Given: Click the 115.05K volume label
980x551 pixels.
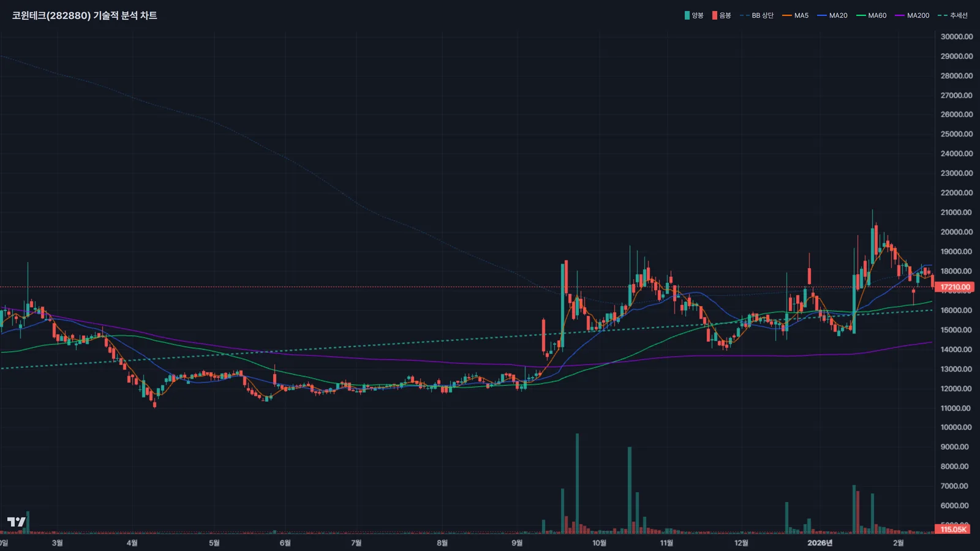Looking at the screenshot, I should click(x=953, y=529).
